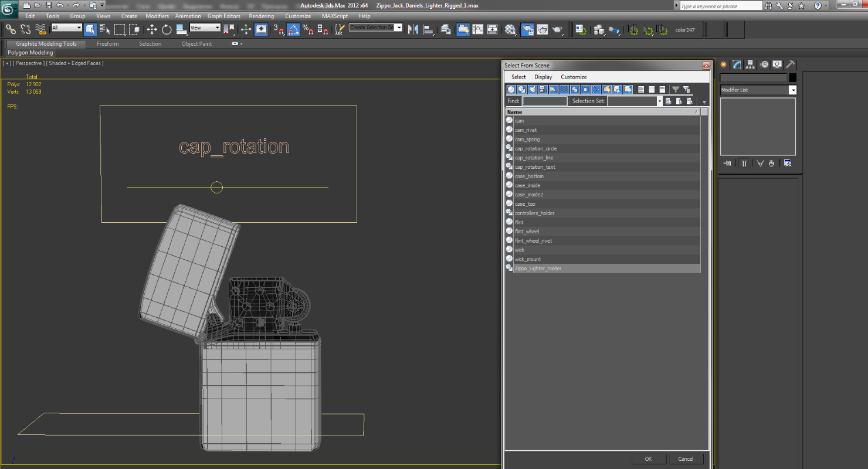
Task: Toggle Display Geometry filter in Select From Scene
Action: click(511, 89)
